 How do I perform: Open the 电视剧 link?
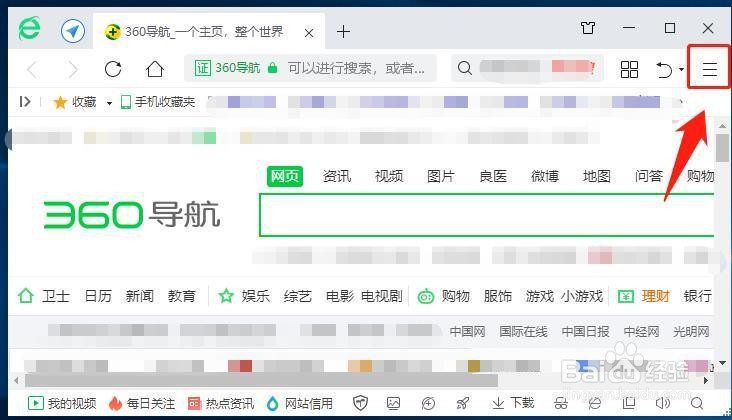tap(381, 296)
